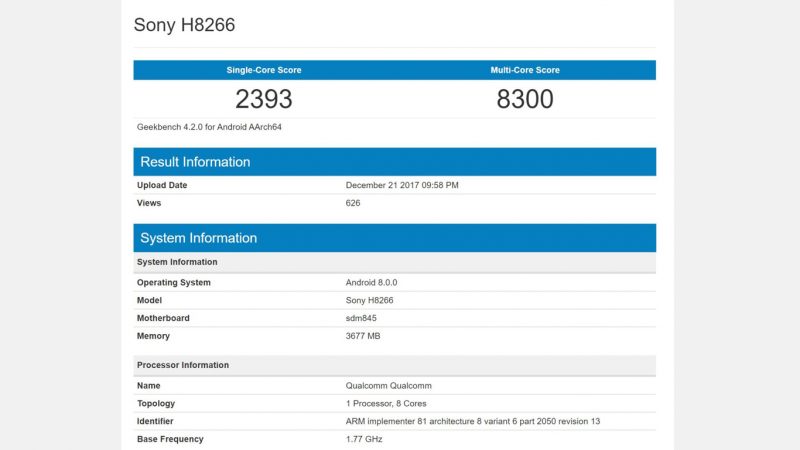Click the Sony H8266 page title
Viewport: 800px width, 450px height.
click(184, 25)
